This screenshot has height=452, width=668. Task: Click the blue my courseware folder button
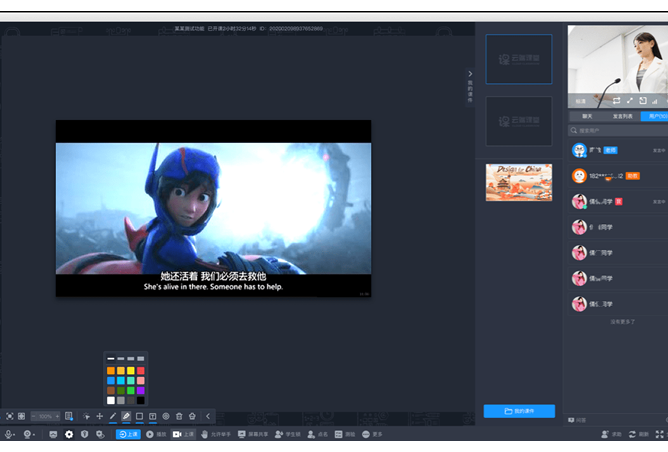click(x=519, y=411)
